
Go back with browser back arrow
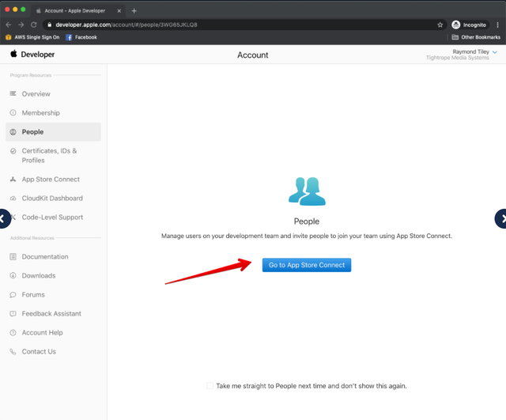[x=9, y=25]
